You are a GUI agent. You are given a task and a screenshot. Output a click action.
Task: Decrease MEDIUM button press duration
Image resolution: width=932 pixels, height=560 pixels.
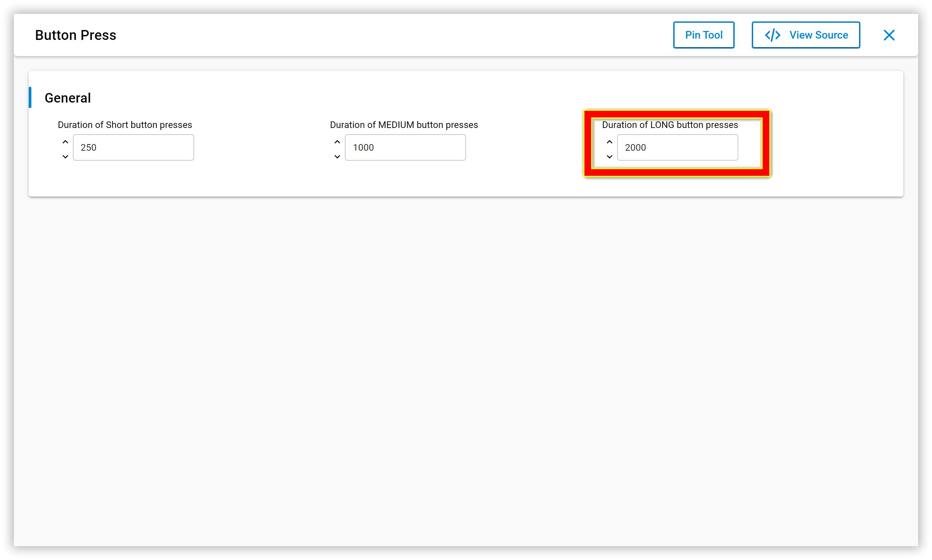(337, 157)
